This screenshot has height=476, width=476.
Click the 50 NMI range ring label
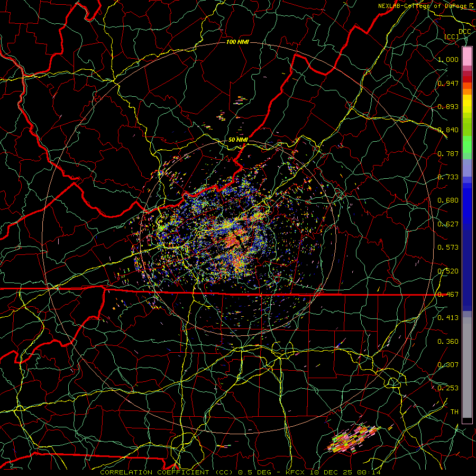tap(238, 140)
